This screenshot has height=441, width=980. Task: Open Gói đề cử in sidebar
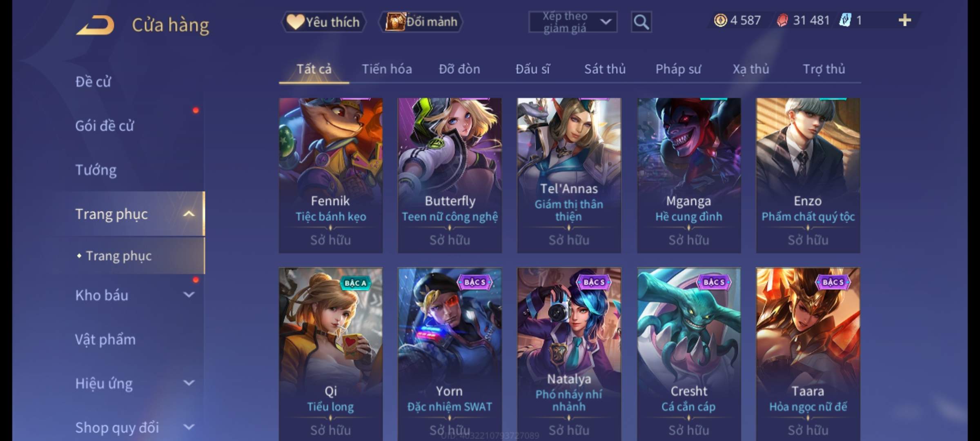(105, 126)
